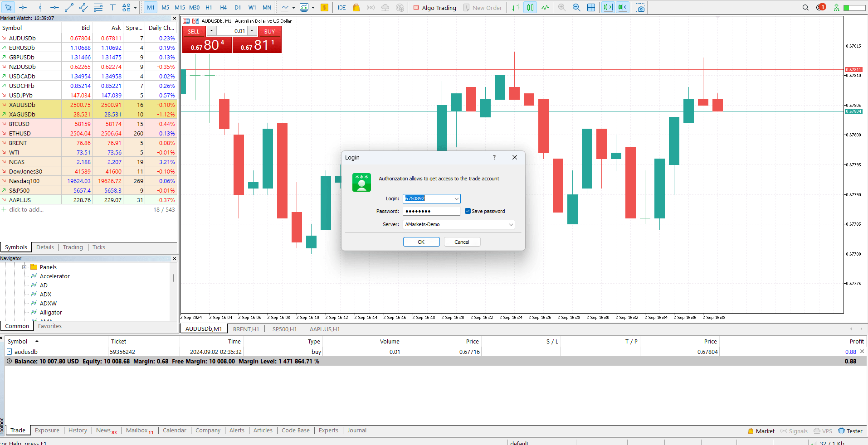
Task: Close the audusdb position with the x
Action: [862, 352]
